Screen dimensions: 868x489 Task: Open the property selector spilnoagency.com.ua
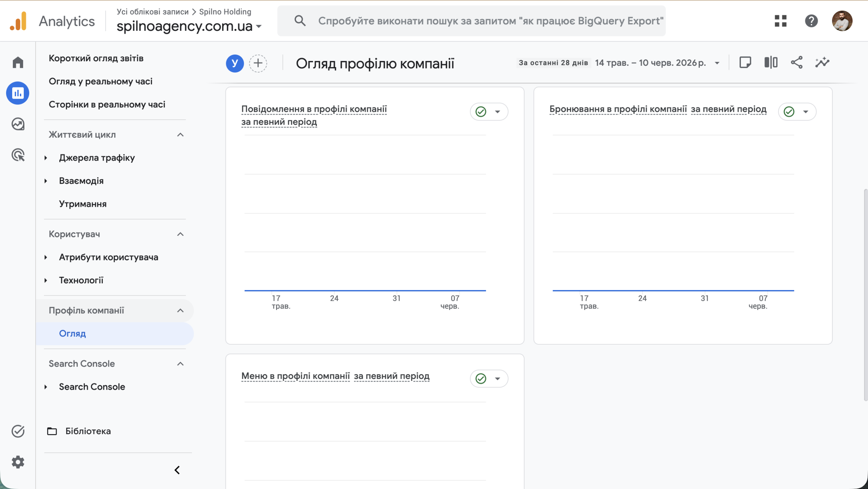pos(189,26)
